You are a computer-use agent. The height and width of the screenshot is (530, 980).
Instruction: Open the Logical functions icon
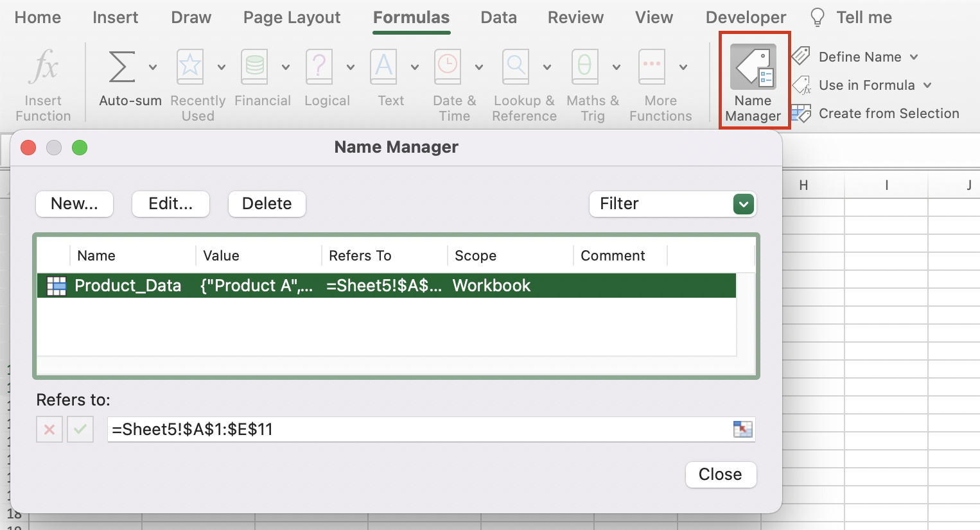pos(319,67)
